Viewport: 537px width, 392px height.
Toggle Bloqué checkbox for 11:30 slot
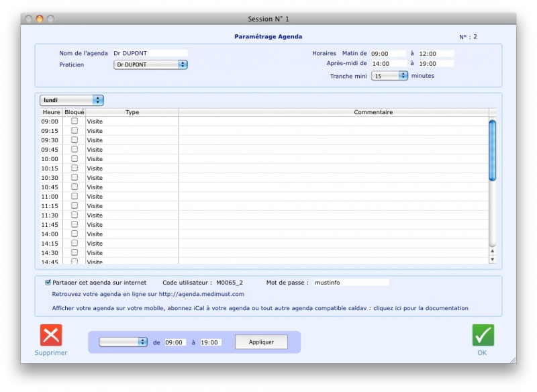[x=75, y=215]
